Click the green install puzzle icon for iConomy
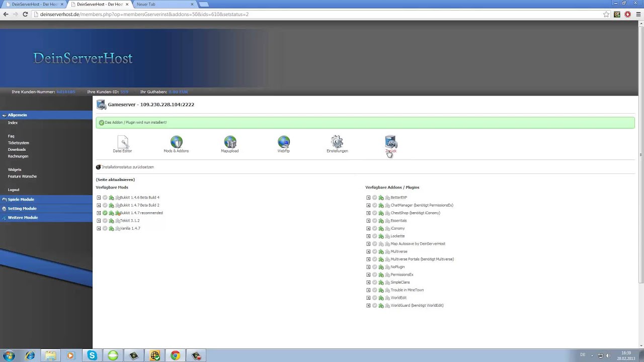 [x=381, y=228]
